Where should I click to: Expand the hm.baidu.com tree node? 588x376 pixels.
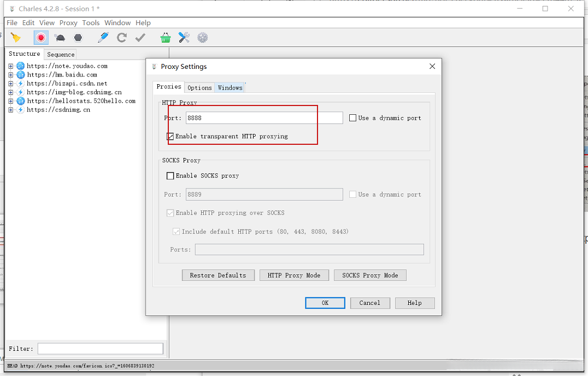tap(10, 75)
